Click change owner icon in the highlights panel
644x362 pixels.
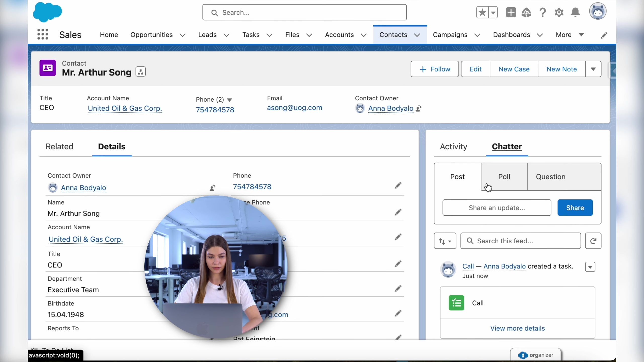pos(418,108)
